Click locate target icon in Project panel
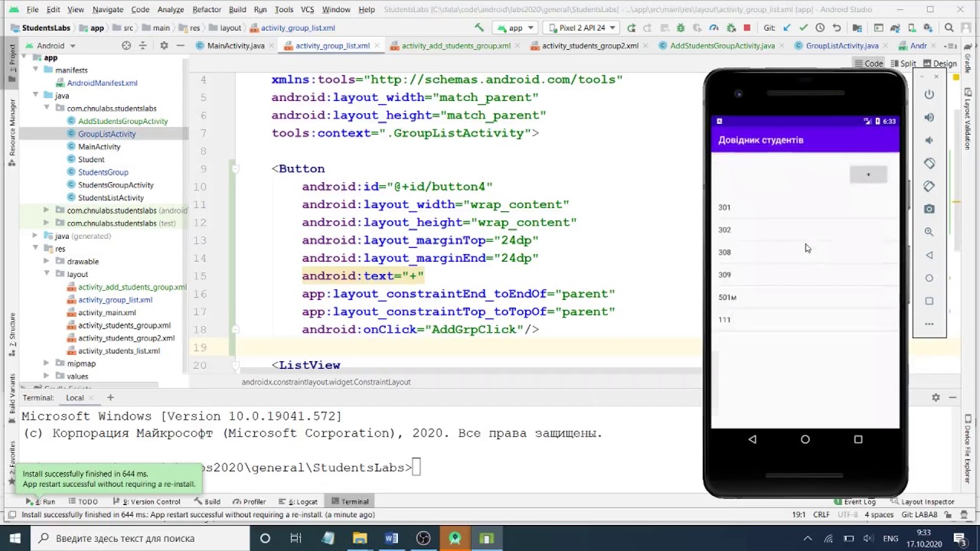Viewport: 980px width, 551px height. click(x=126, y=45)
